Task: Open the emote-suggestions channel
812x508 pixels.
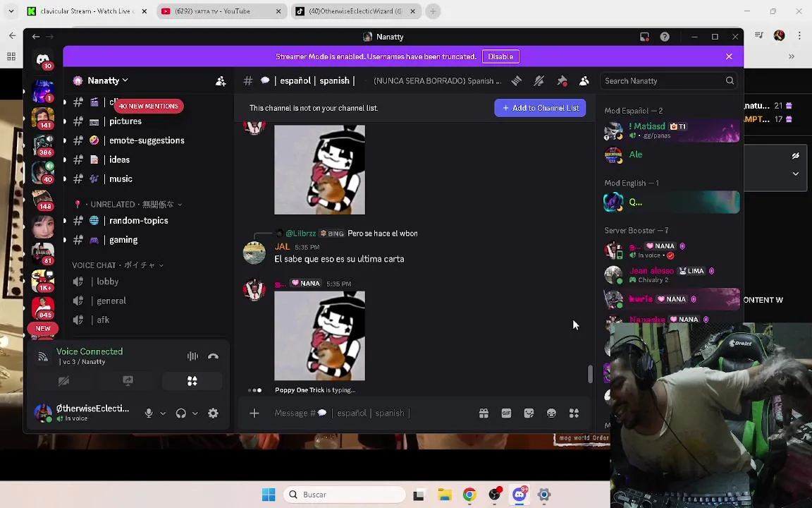Action: click(147, 140)
